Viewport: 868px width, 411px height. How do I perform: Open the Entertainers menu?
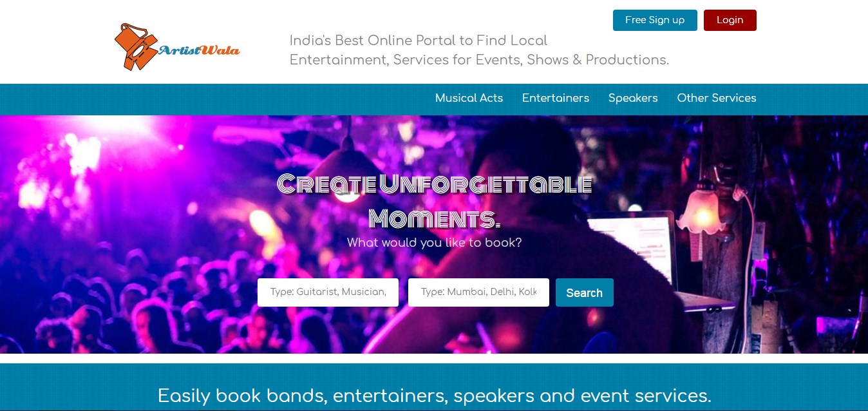pyautogui.click(x=556, y=98)
